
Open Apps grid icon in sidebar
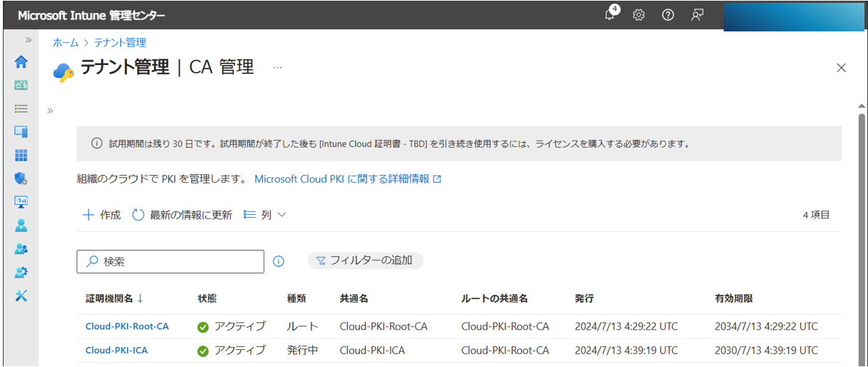tap(21, 155)
